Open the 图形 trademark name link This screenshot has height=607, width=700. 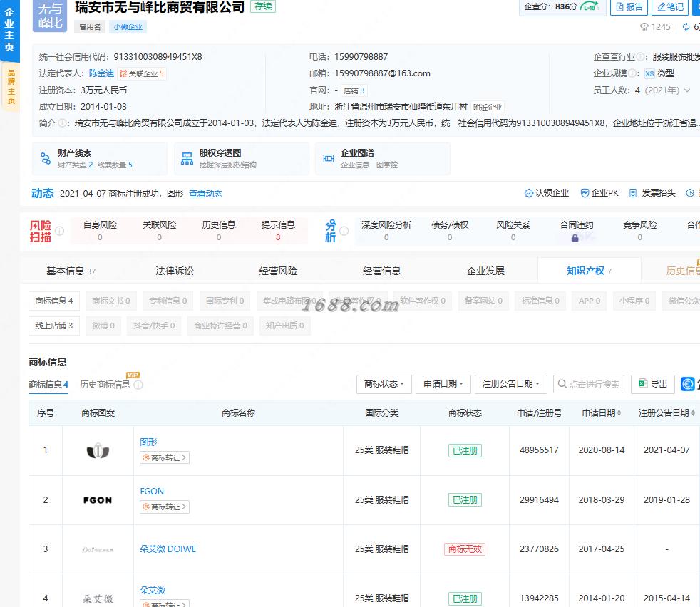pos(148,442)
